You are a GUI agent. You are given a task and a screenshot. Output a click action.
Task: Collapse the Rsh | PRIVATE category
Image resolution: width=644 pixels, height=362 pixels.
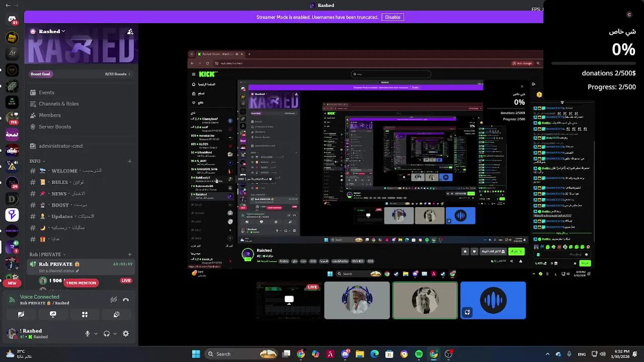tap(47, 254)
